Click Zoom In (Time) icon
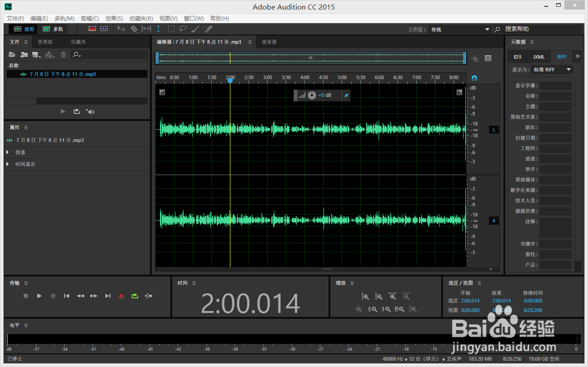 pyautogui.click(x=393, y=297)
